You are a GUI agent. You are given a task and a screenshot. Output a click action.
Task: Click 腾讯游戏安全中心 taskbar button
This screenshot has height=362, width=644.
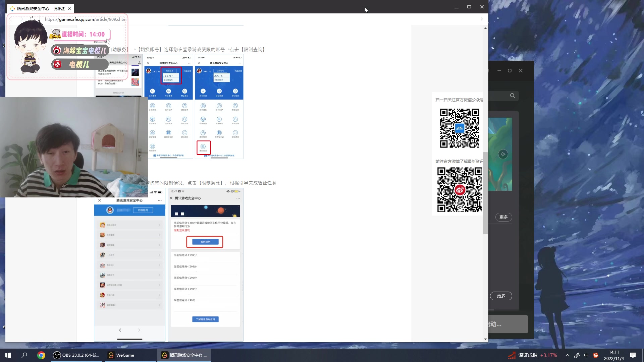point(184,355)
